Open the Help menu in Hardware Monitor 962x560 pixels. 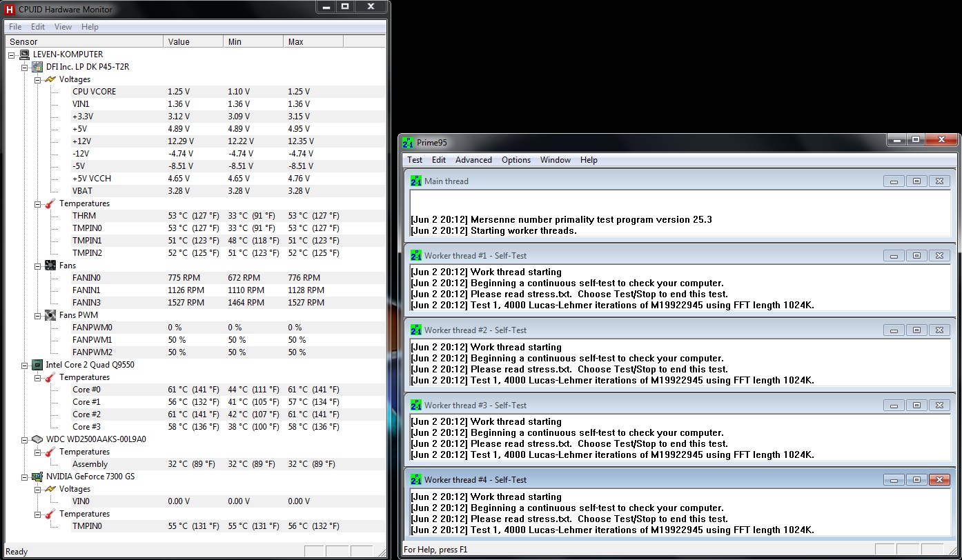click(90, 27)
